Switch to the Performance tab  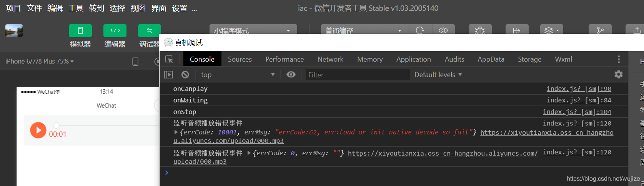tap(285, 59)
